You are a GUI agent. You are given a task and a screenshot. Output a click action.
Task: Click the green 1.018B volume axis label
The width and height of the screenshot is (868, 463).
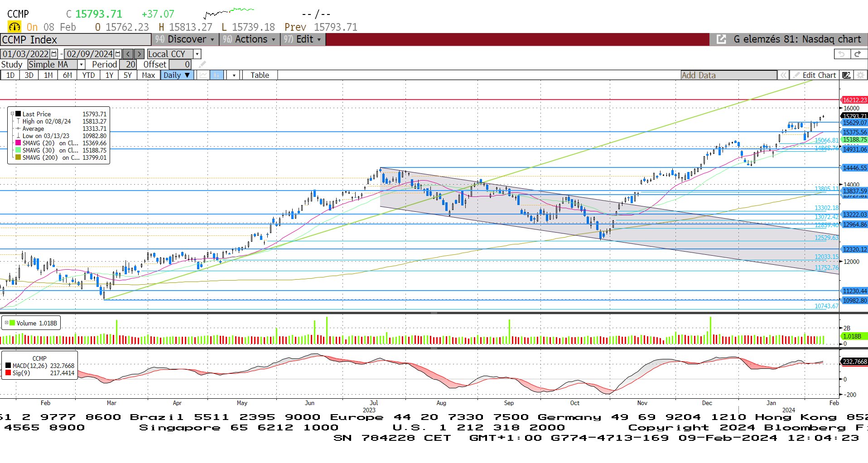(854, 336)
